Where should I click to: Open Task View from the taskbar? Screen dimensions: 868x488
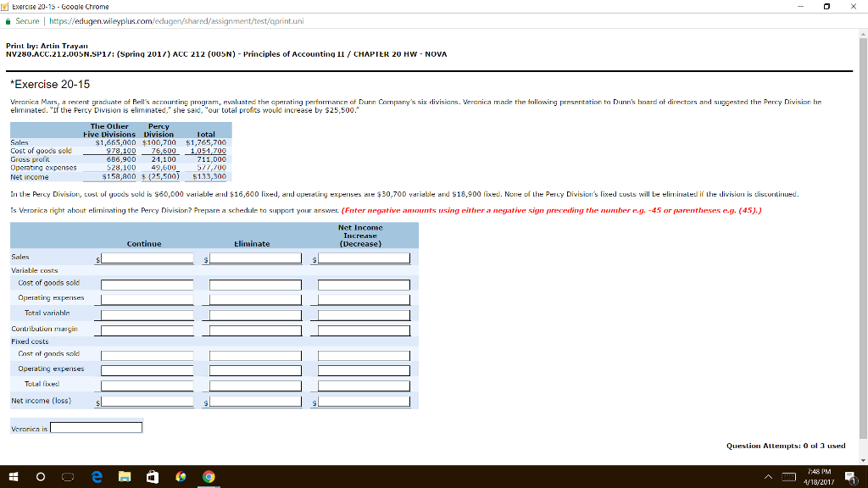click(66, 477)
